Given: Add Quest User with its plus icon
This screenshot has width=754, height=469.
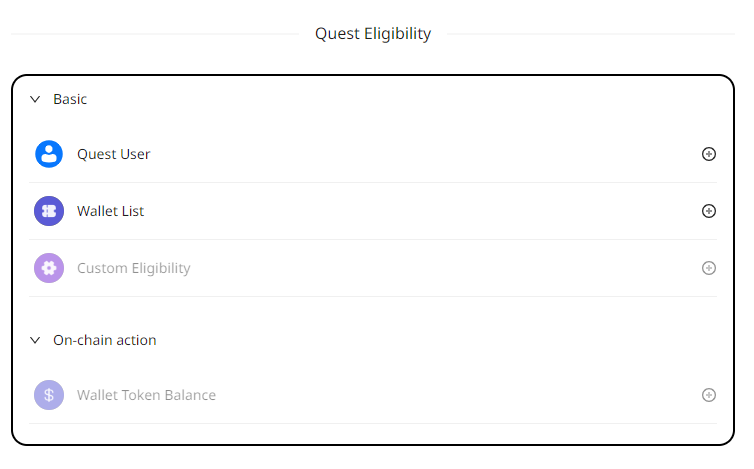Looking at the screenshot, I should point(709,154).
